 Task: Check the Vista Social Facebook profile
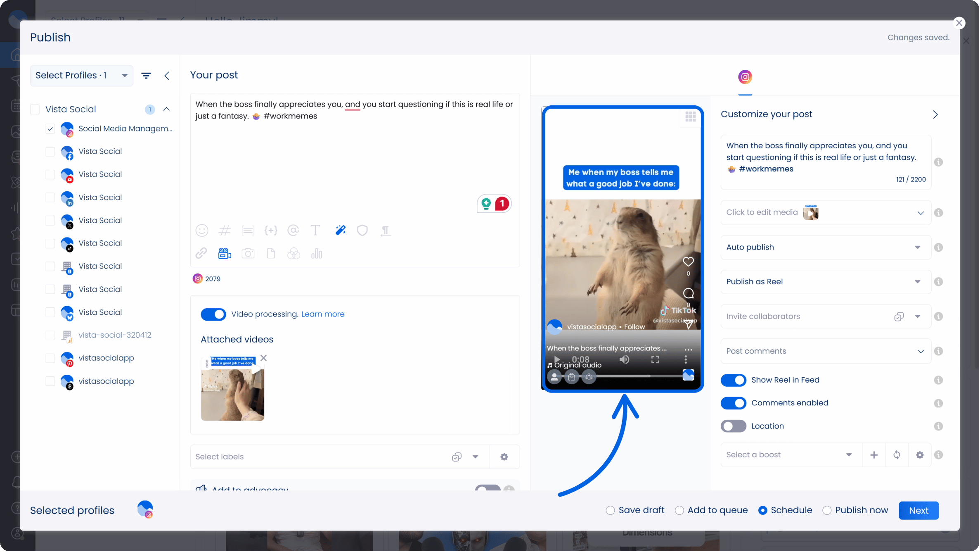[x=50, y=152]
